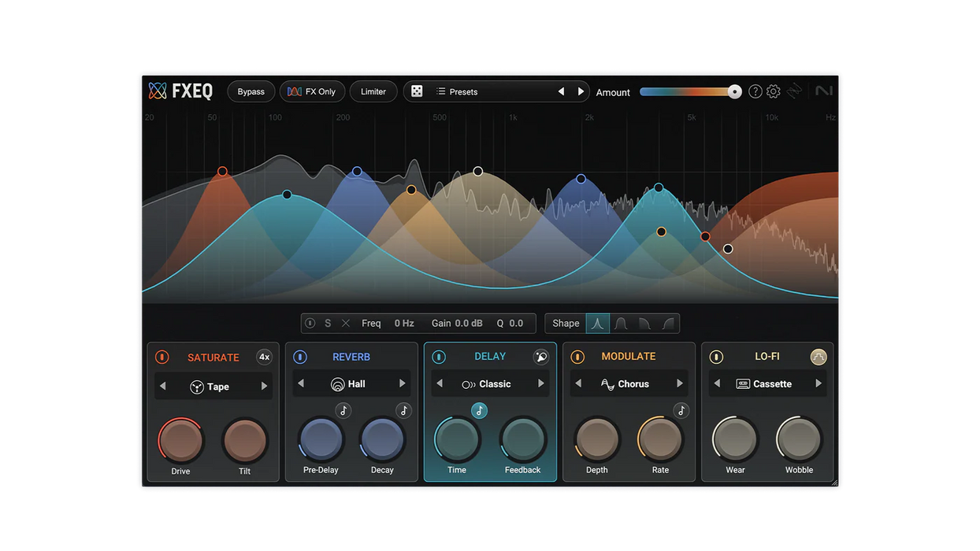Click the Classic delay type icon

coord(469,384)
